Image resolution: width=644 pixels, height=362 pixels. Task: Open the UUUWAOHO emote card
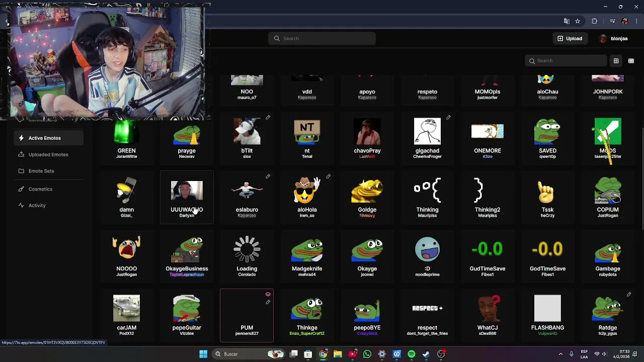click(x=187, y=198)
